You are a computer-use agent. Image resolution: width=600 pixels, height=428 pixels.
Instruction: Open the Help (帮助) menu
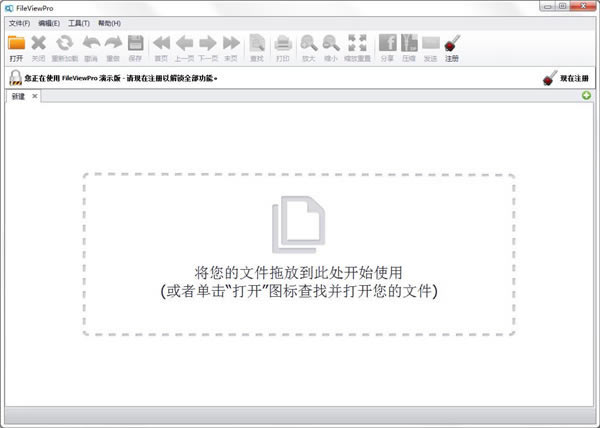(x=109, y=23)
